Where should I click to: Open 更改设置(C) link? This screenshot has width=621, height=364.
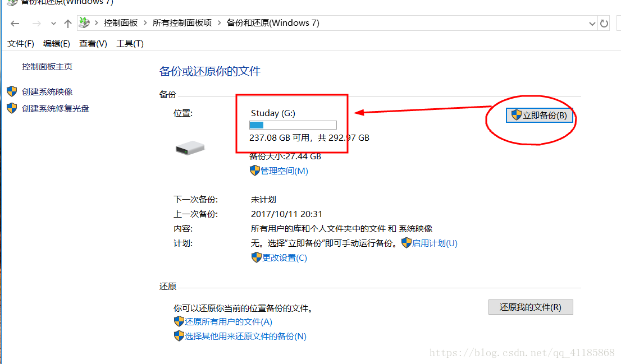pyautogui.click(x=284, y=258)
